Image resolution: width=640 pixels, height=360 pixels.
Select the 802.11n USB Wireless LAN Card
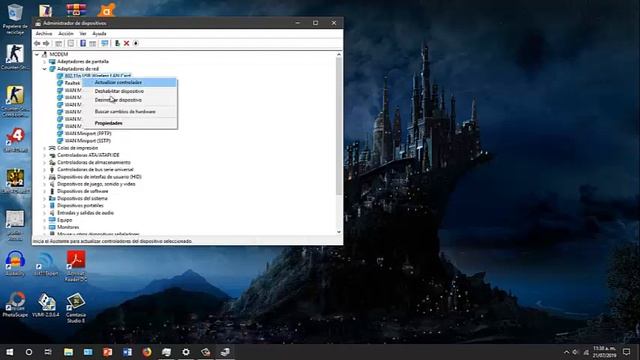click(98, 76)
